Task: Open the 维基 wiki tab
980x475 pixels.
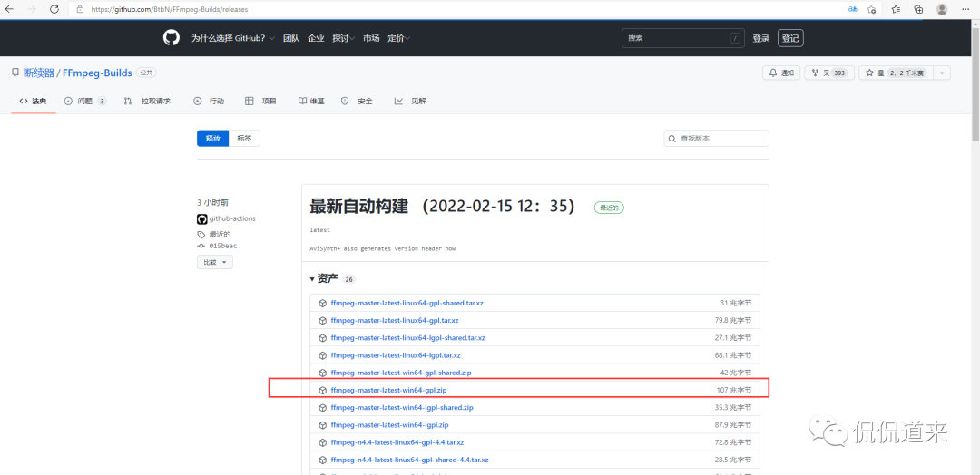Action: 311,102
